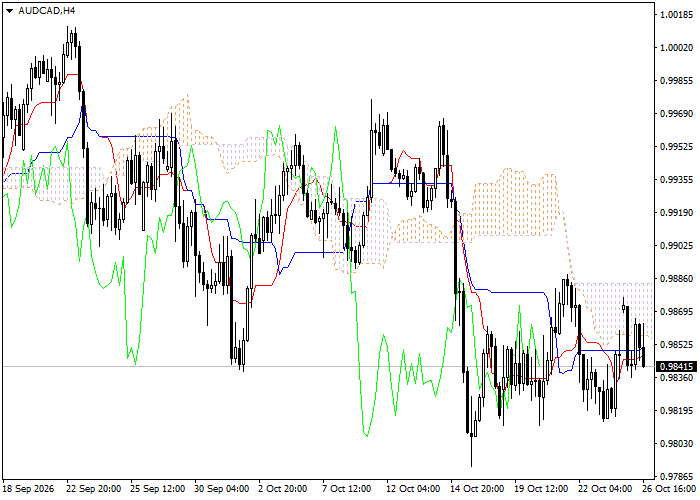Select price level 1.00185 on the scale

(677, 15)
